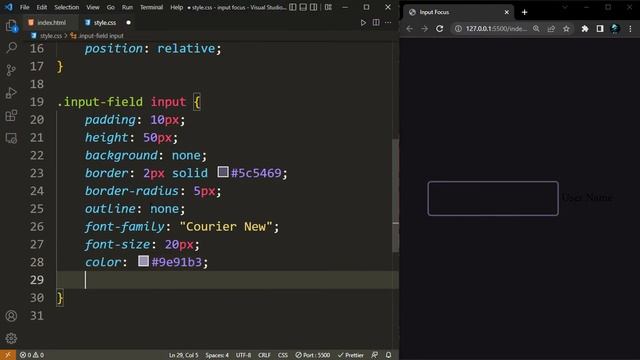Click the browser Forward arrow

(424, 29)
